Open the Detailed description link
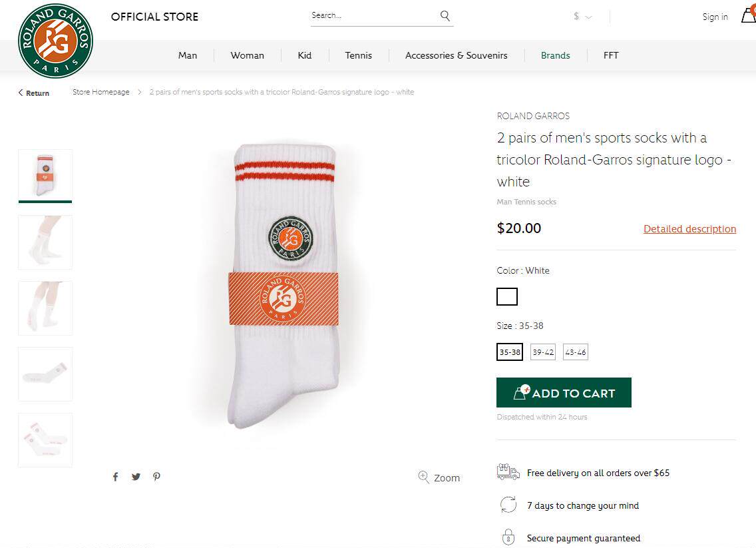This screenshot has width=756, height=548. pos(689,229)
